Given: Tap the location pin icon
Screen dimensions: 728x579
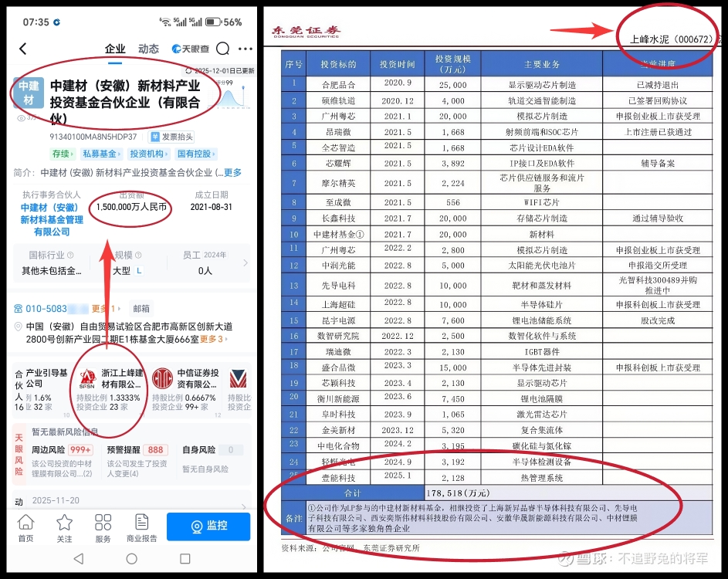Looking at the screenshot, I should (18, 327).
